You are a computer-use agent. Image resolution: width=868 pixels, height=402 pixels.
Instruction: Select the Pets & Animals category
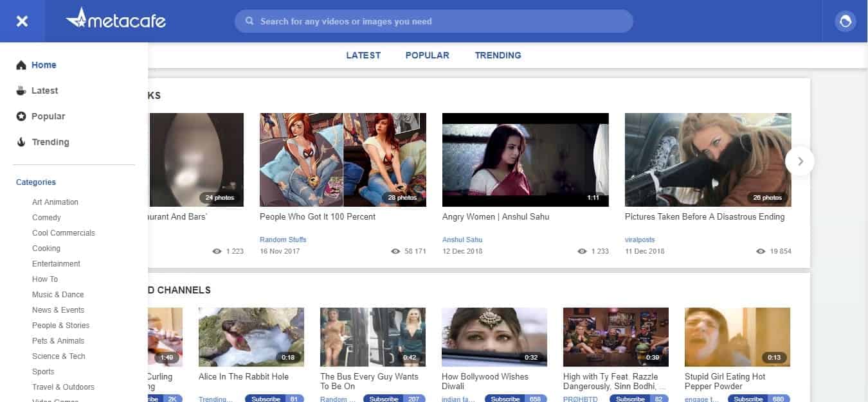pos(58,341)
